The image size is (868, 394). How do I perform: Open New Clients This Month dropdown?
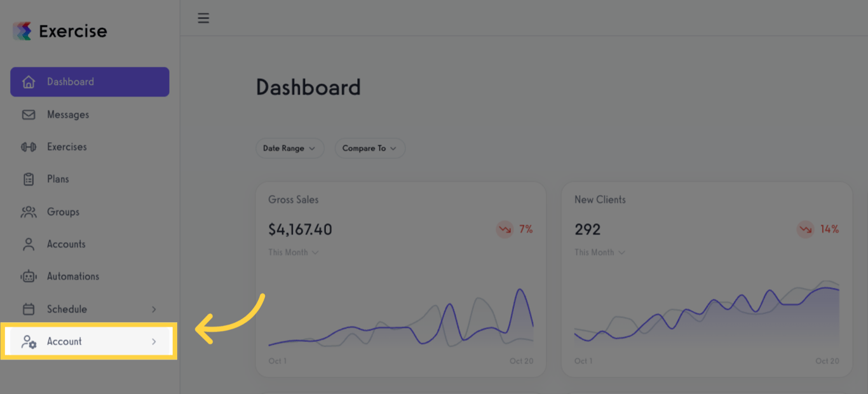600,252
